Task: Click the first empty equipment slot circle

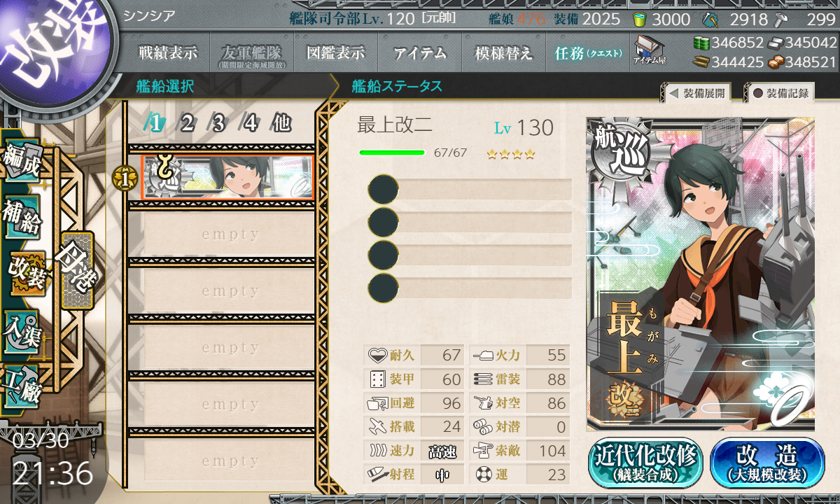Action: [x=383, y=189]
